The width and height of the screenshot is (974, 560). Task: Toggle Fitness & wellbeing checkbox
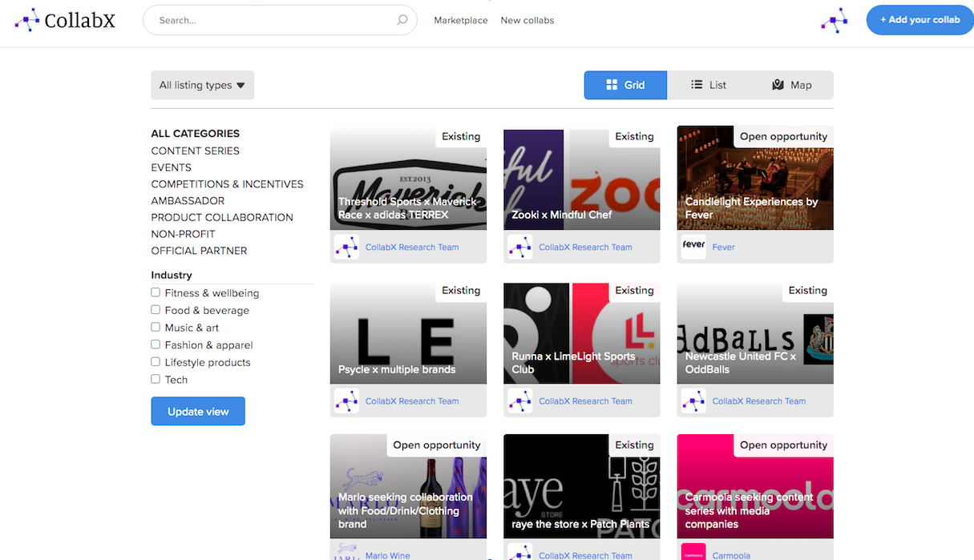tap(156, 292)
